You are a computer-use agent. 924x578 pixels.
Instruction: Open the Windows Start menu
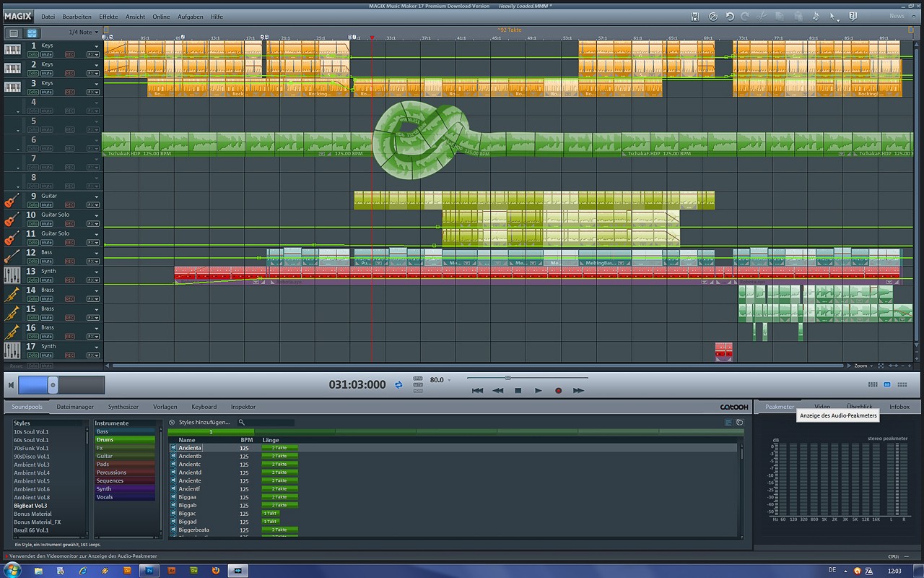[12, 569]
